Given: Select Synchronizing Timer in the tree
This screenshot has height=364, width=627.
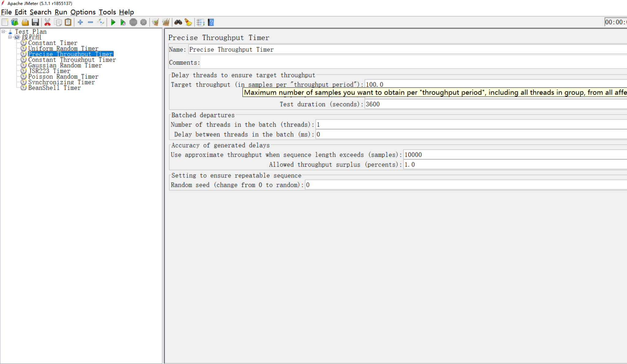Looking at the screenshot, I should pos(61,82).
